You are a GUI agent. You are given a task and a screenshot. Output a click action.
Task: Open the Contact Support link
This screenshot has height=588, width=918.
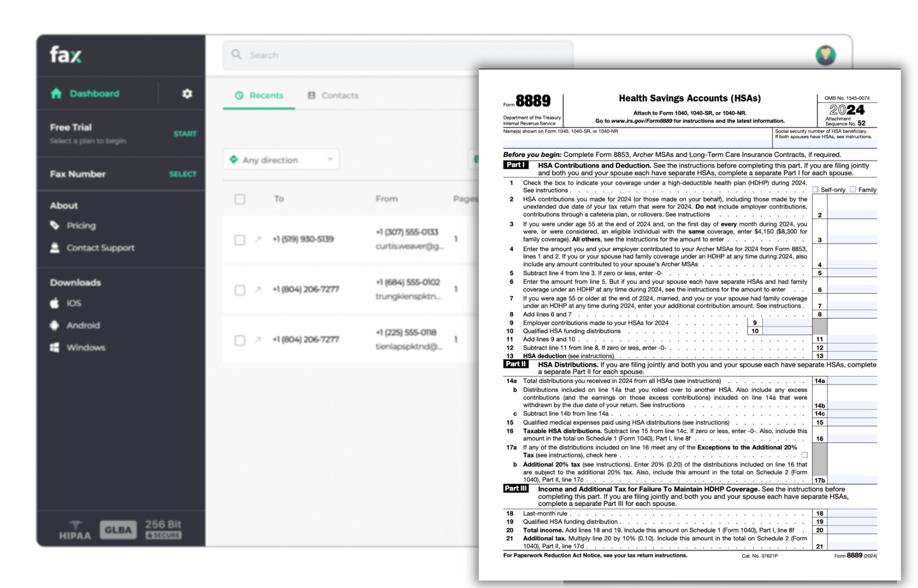tap(101, 248)
